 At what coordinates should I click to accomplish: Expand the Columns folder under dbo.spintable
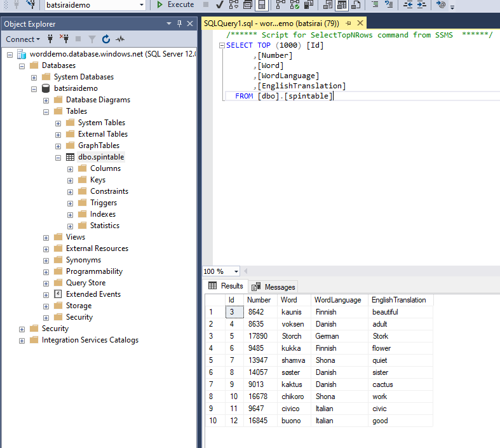point(71,168)
